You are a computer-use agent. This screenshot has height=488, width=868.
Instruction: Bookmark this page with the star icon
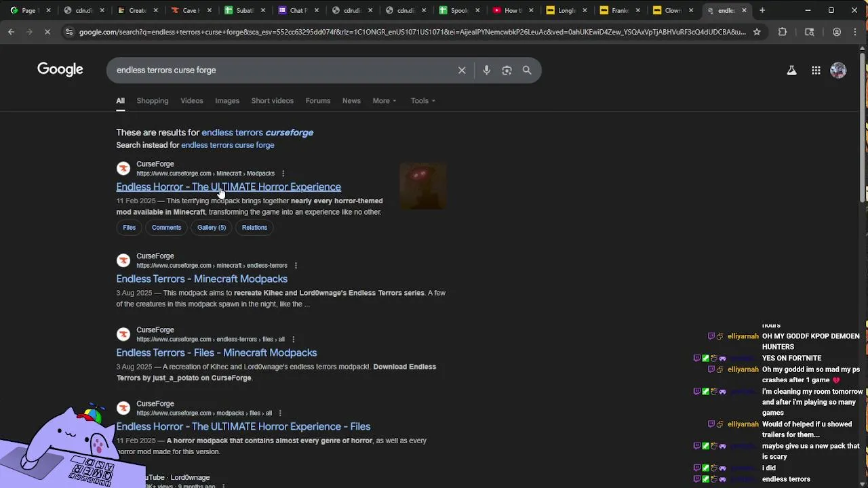tap(757, 32)
